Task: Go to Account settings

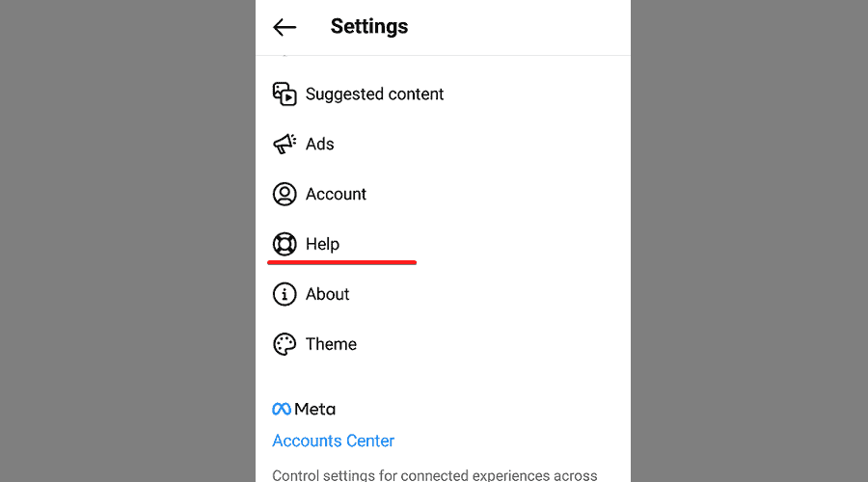Action: tap(336, 194)
